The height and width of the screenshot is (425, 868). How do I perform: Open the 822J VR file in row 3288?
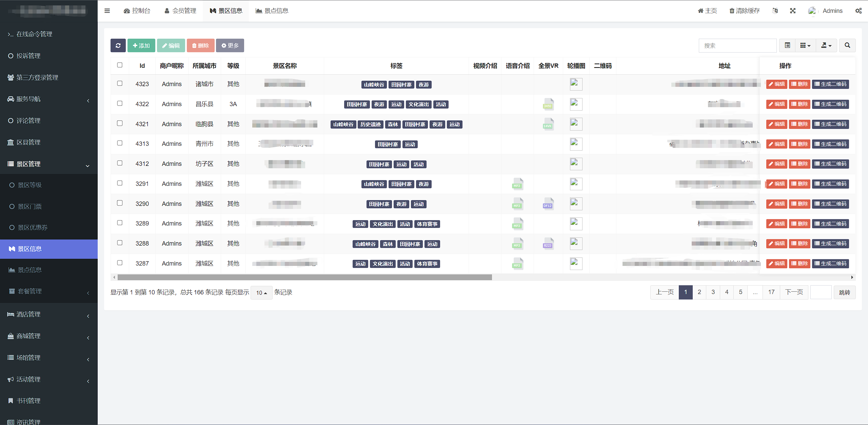[548, 244]
